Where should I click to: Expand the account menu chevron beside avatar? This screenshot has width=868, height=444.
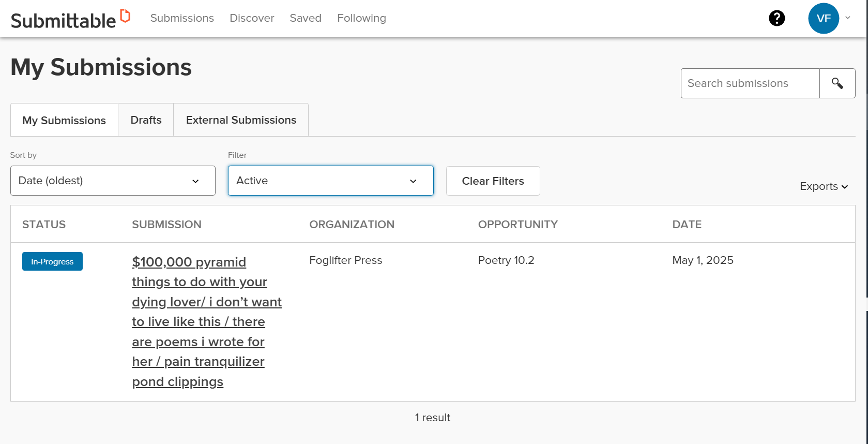[848, 18]
